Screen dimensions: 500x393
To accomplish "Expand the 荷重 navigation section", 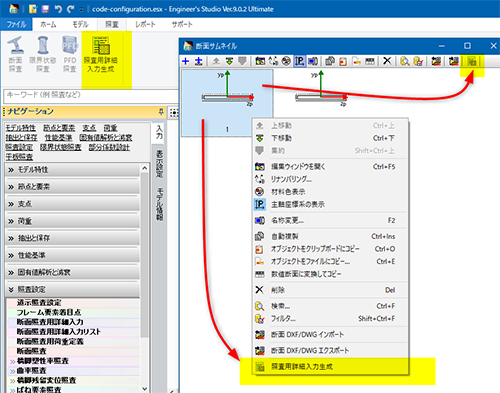I will [x=73, y=221].
